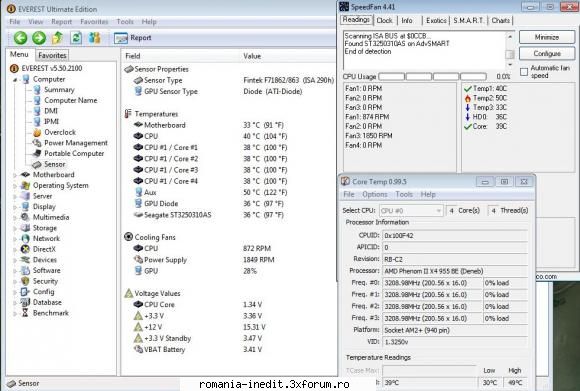
Task: Click the Operating System icon
Action: (25, 185)
